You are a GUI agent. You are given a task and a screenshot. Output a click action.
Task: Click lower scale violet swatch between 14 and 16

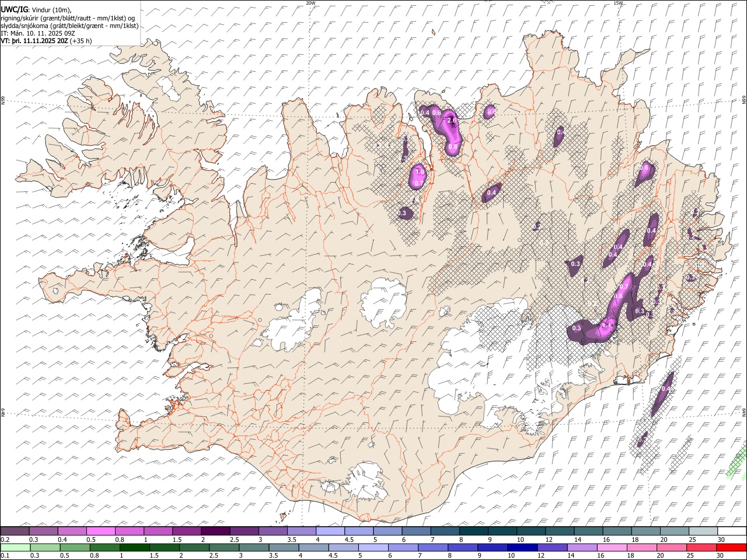coord(581,547)
